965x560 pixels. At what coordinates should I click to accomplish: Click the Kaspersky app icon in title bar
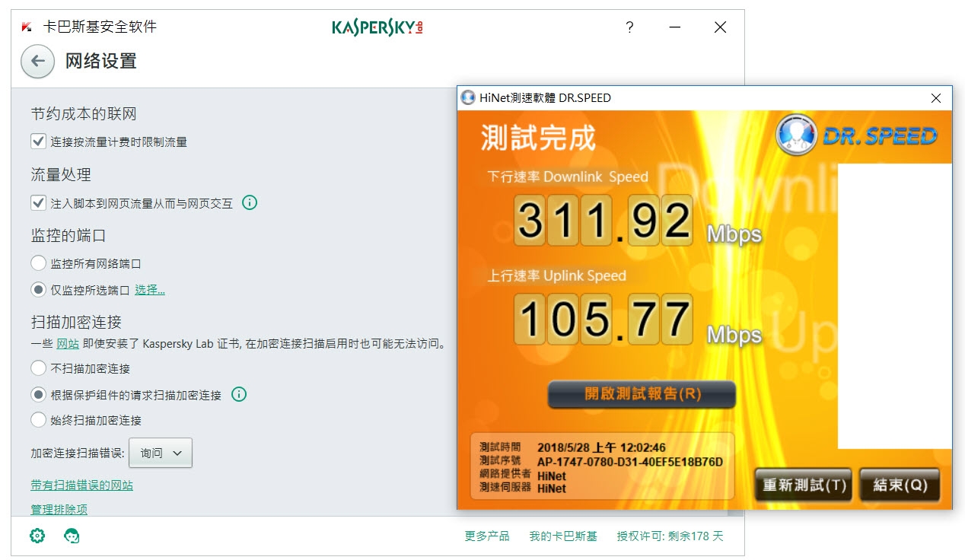[27, 27]
